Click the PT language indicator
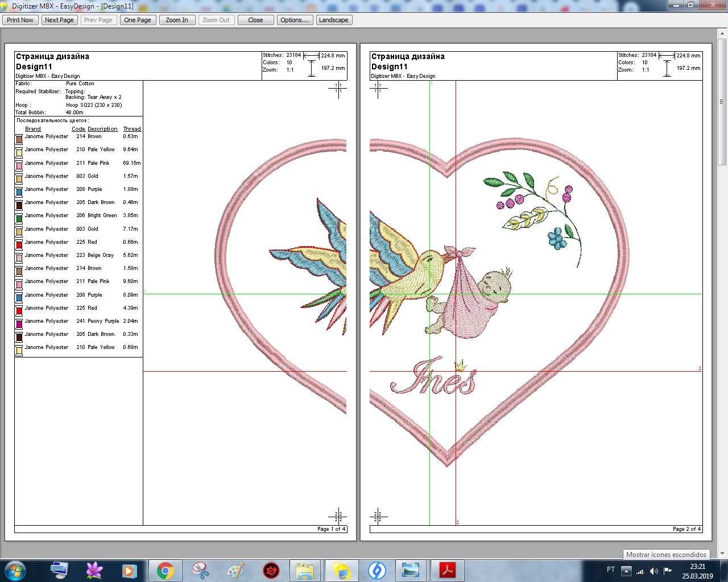Screen dimensions: 728x582 tap(611, 569)
